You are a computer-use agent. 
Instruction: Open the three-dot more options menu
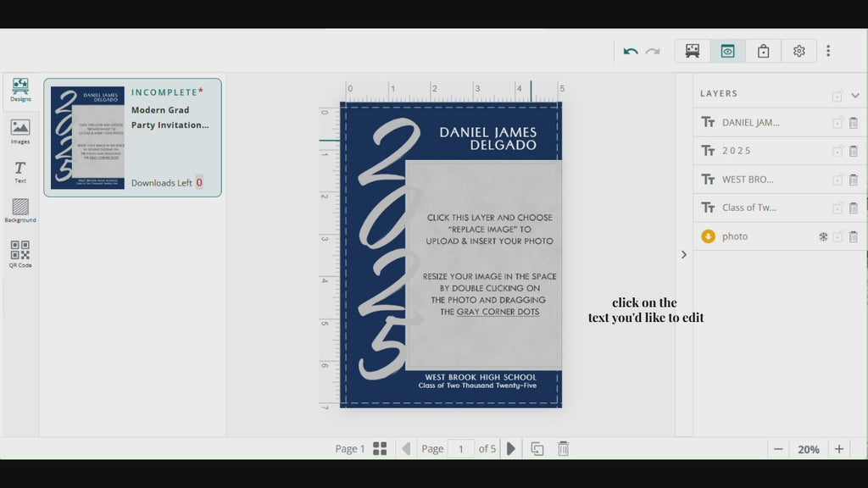pos(828,51)
